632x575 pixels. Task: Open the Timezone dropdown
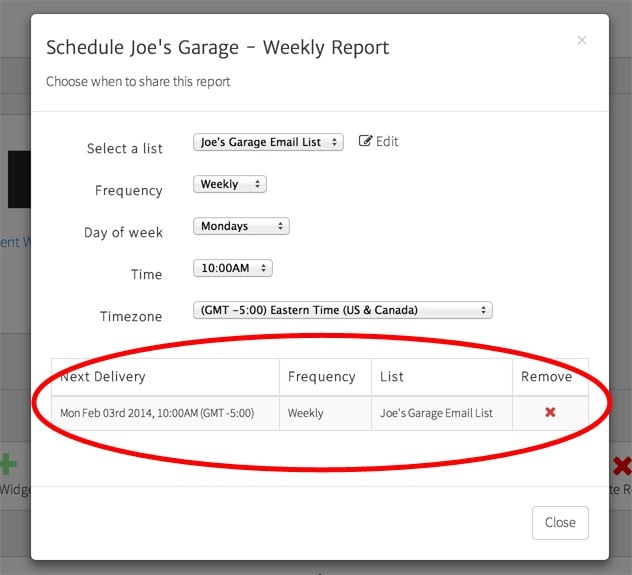pyautogui.click(x=343, y=310)
